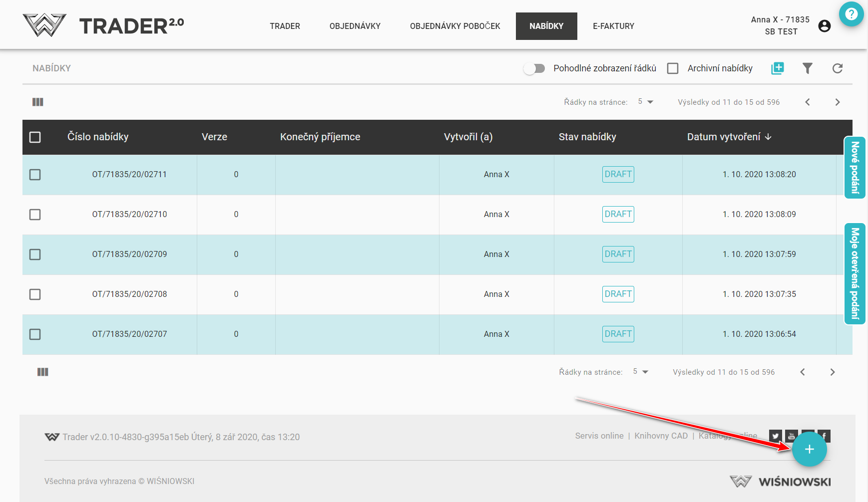The width and height of the screenshot is (868, 502).
Task: Select the checkbox for offer OT/71835/20/02711
Action: 35,175
